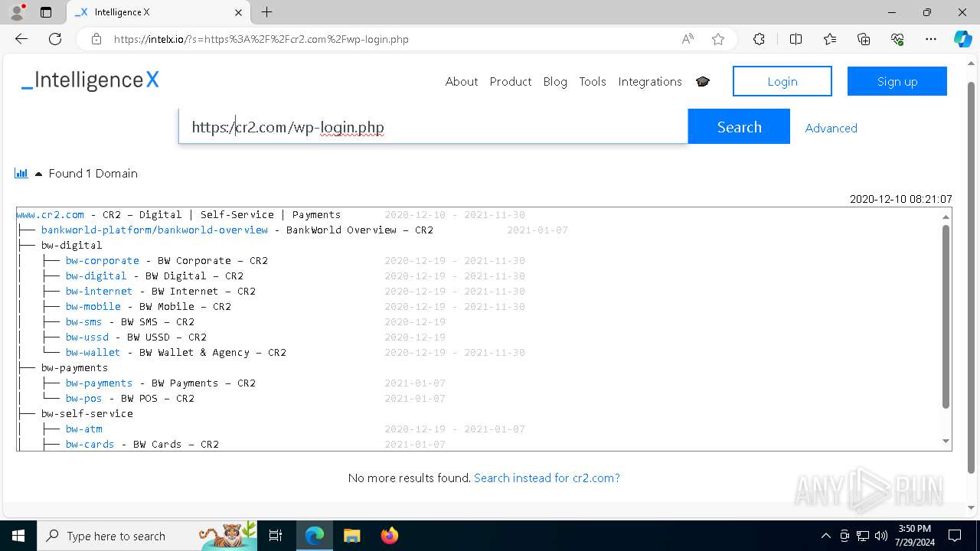Open the www.cr2.com root link
980x551 pixels.
(x=51, y=215)
